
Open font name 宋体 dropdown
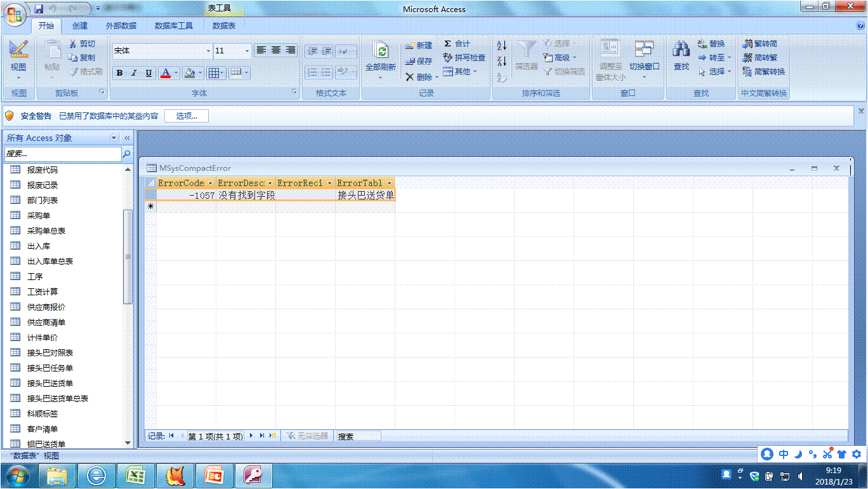tap(208, 51)
